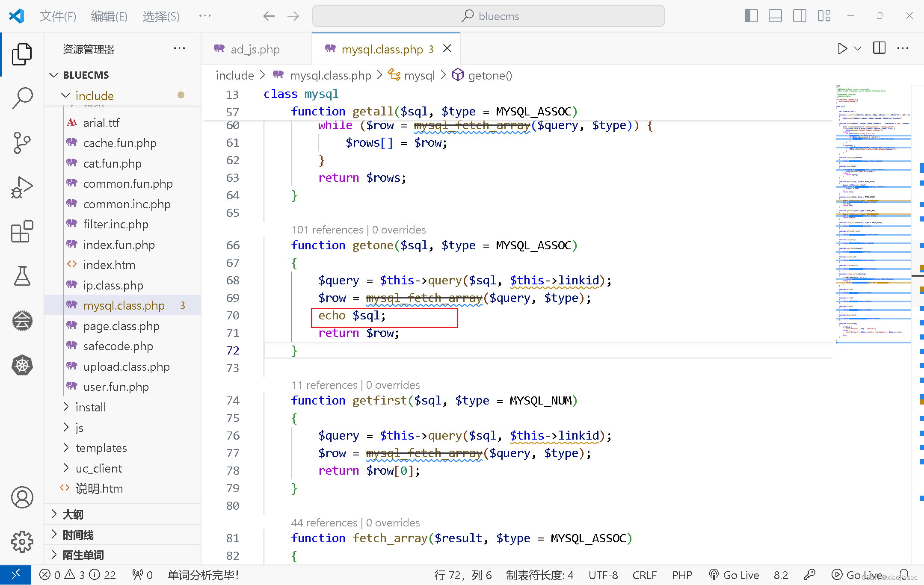
Task: Open the Manage settings gear
Action: pos(22,541)
